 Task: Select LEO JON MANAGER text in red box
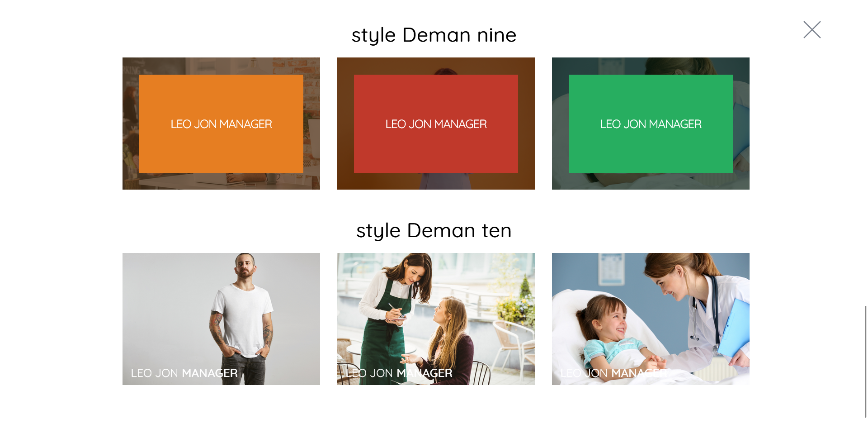tap(436, 124)
